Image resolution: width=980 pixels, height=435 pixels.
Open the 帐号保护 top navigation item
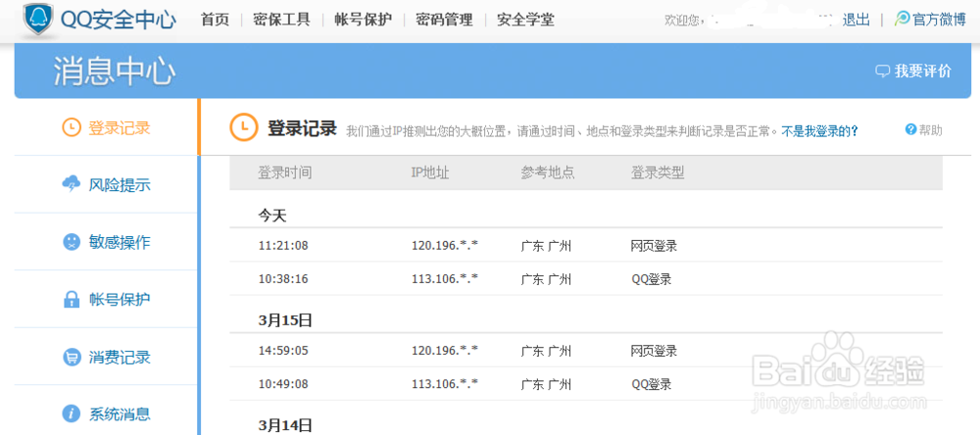(364, 20)
